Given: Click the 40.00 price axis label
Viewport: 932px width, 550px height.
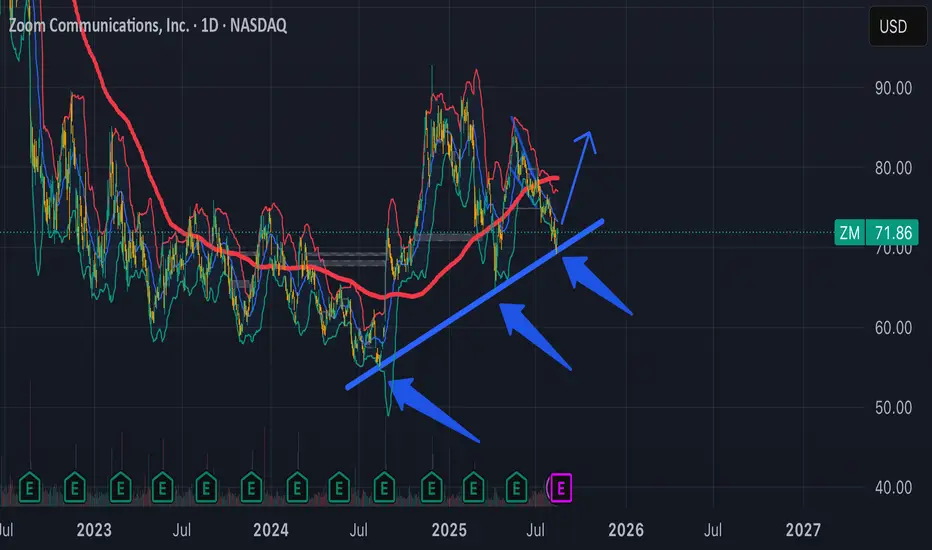Looking at the screenshot, I should (893, 488).
